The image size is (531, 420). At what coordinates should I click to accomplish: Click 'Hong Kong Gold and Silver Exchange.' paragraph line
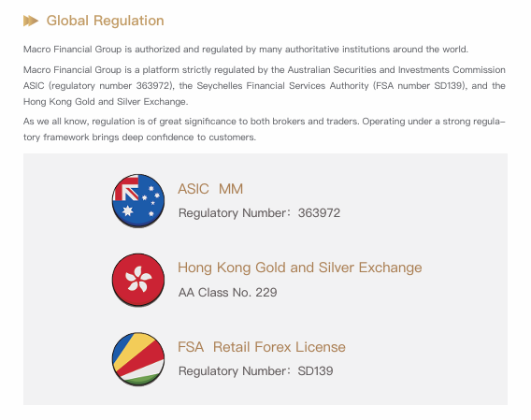point(106,102)
